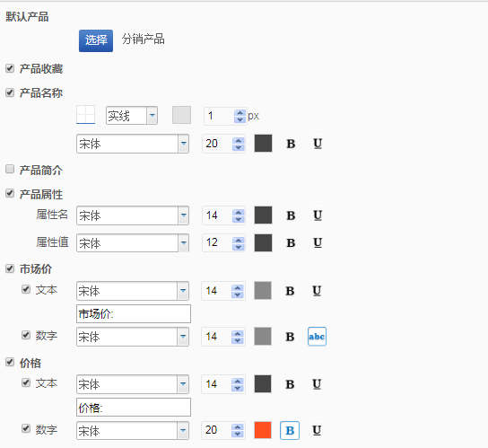
Task: Open the orange price number color swatch
Action: click(x=263, y=430)
